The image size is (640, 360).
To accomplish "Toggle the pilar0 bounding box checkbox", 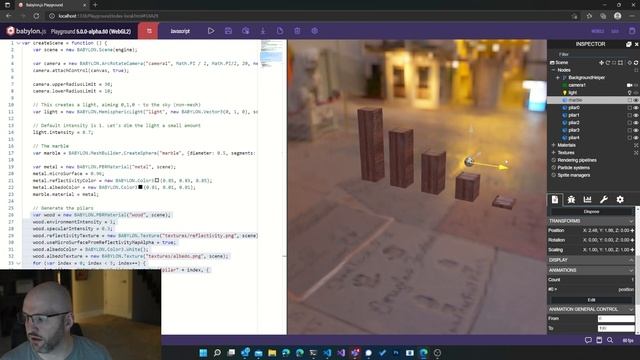I will (x=629, y=108).
